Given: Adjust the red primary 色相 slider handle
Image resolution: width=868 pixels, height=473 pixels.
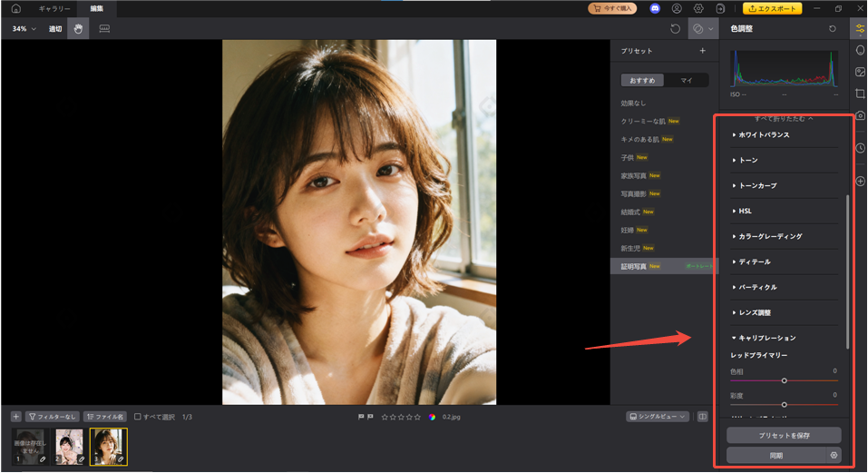Looking at the screenshot, I should coord(784,380).
